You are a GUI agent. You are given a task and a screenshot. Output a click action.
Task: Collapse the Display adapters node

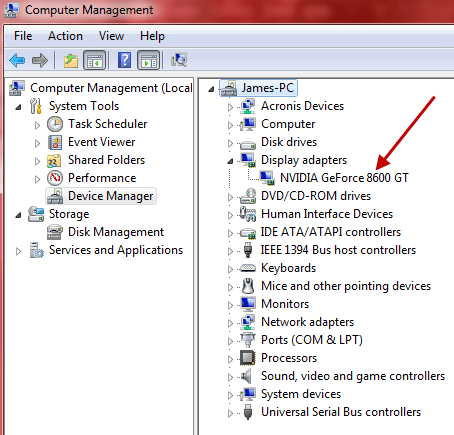pyautogui.click(x=230, y=161)
